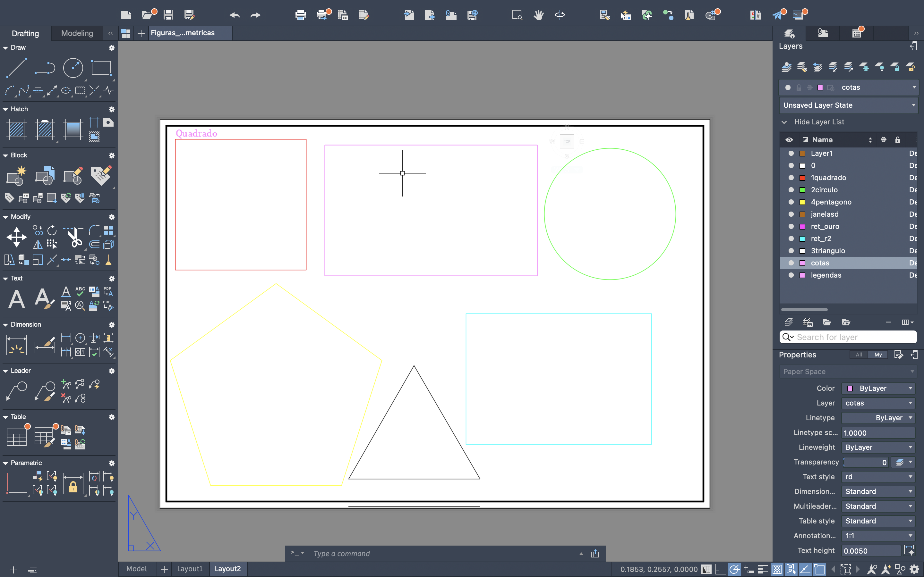Choose the Move tool in Modify

pyautogui.click(x=16, y=237)
